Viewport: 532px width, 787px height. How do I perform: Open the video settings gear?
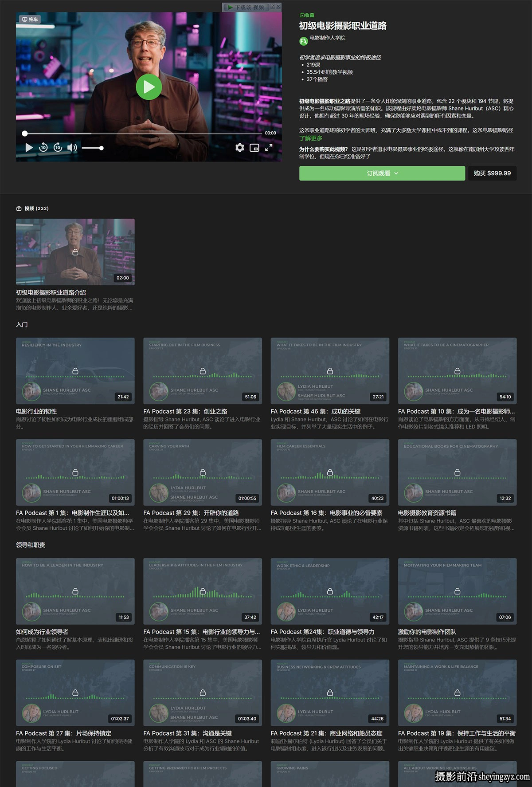pos(240,148)
